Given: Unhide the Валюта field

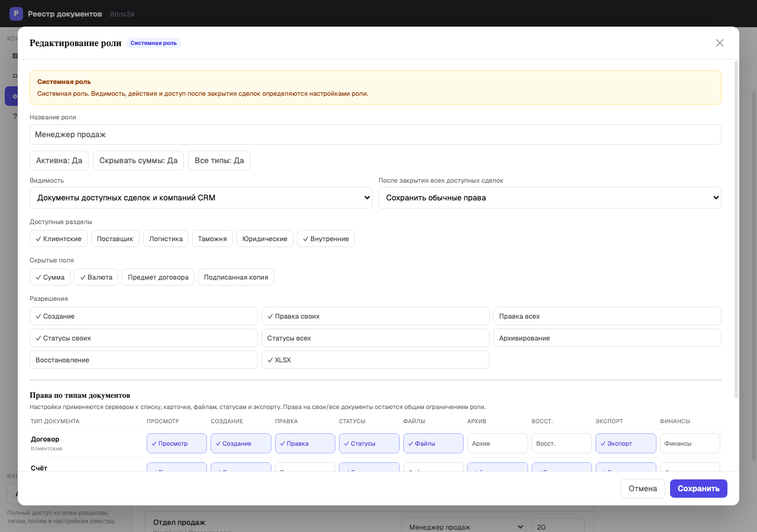Looking at the screenshot, I should (x=96, y=277).
